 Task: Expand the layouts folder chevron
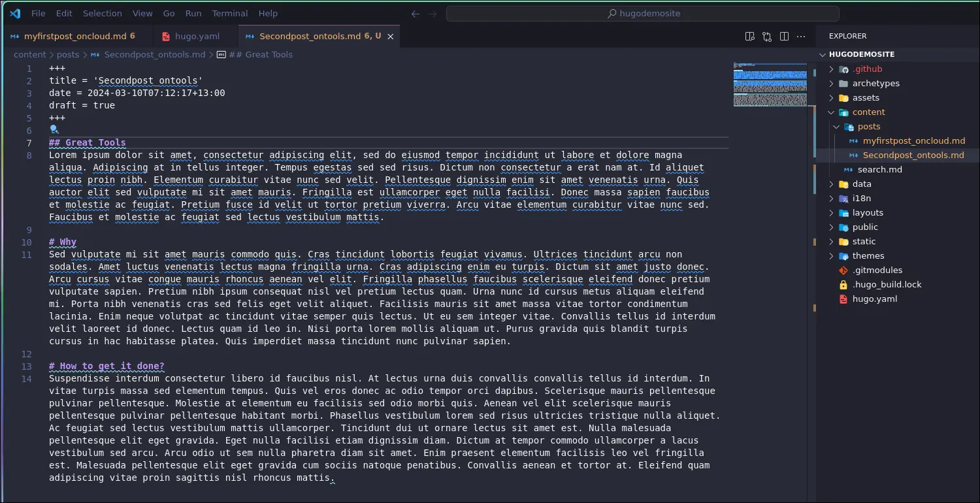coord(832,213)
